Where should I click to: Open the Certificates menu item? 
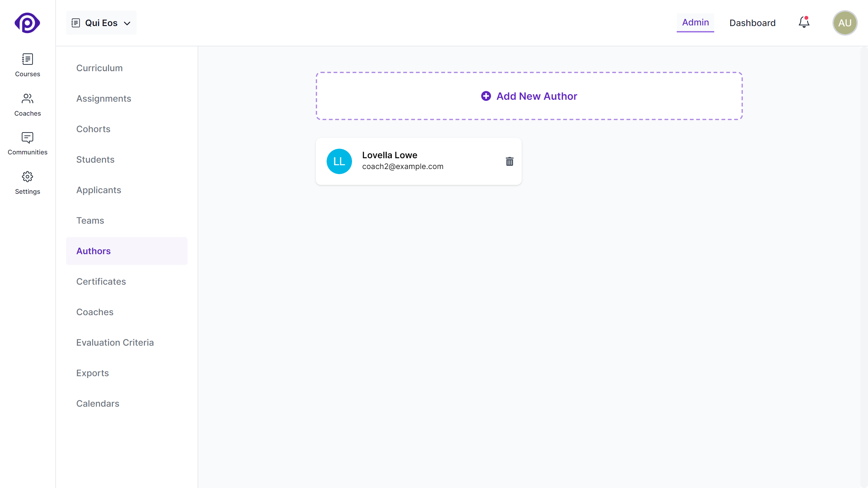101,281
